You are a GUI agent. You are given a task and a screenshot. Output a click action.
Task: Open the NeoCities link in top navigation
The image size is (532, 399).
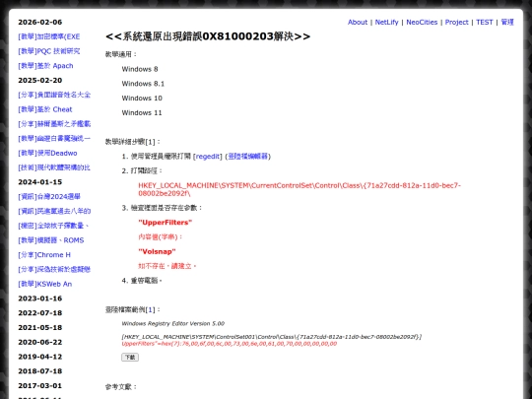(x=422, y=22)
